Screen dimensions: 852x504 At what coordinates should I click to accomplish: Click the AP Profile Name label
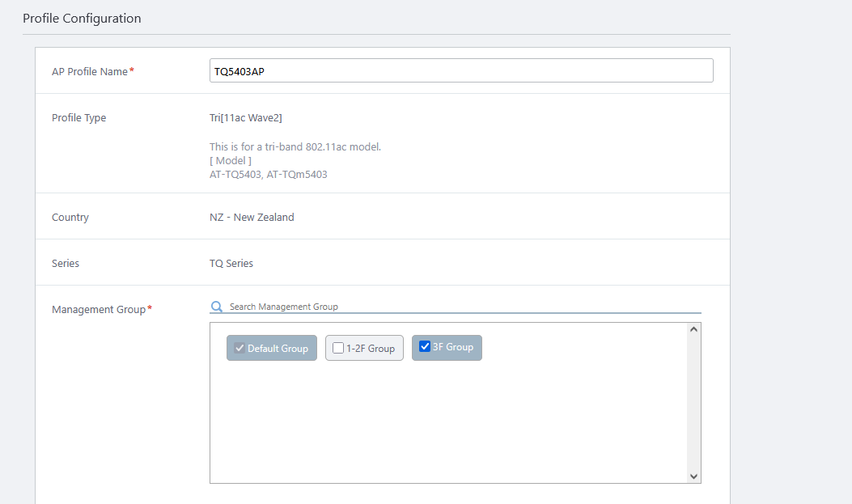pos(90,71)
